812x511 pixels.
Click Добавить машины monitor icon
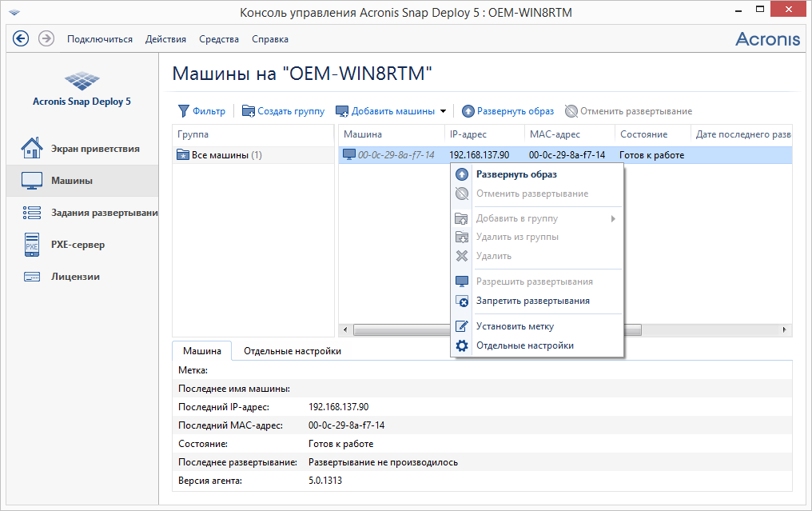pos(342,111)
